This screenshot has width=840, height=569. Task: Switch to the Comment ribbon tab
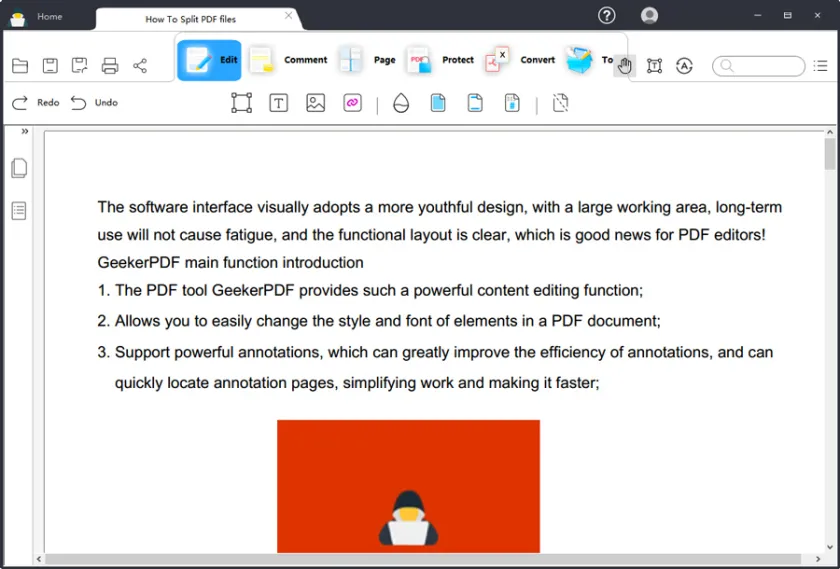click(289, 60)
